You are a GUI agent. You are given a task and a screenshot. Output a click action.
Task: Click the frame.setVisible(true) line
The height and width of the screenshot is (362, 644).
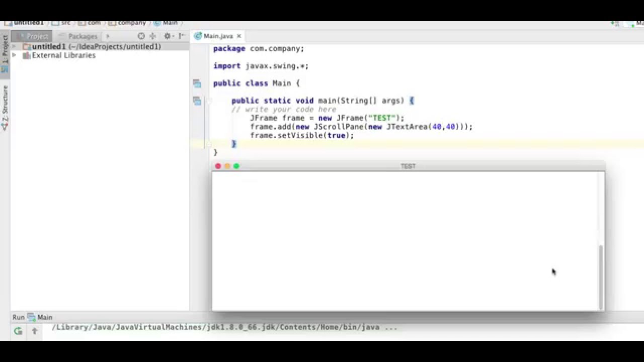tap(302, 135)
